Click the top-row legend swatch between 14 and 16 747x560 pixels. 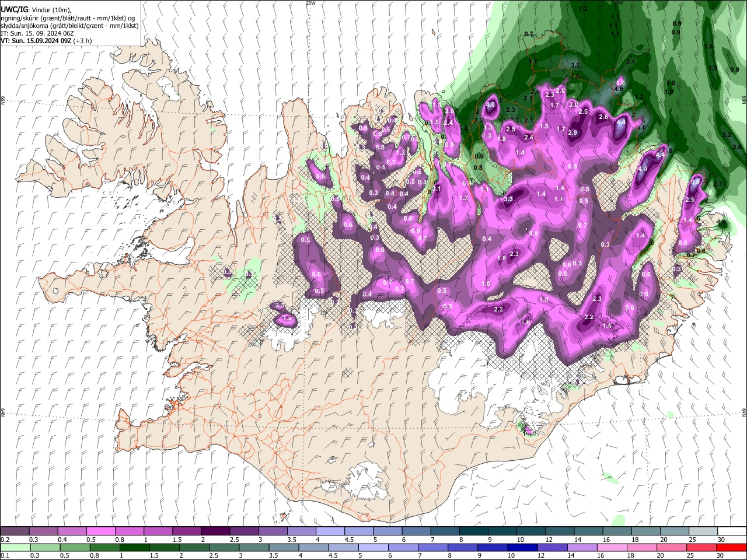pos(588,531)
